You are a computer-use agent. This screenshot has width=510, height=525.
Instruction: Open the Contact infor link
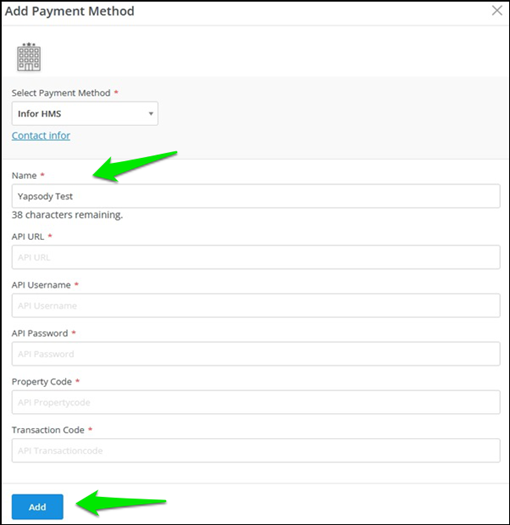[41, 136]
